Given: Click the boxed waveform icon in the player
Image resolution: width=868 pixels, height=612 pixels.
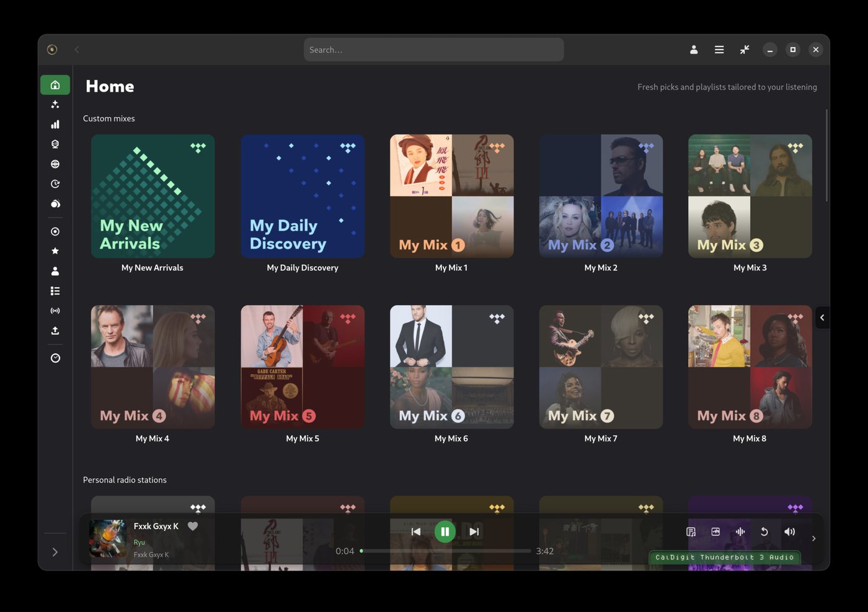Looking at the screenshot, I should click(715, 531).
